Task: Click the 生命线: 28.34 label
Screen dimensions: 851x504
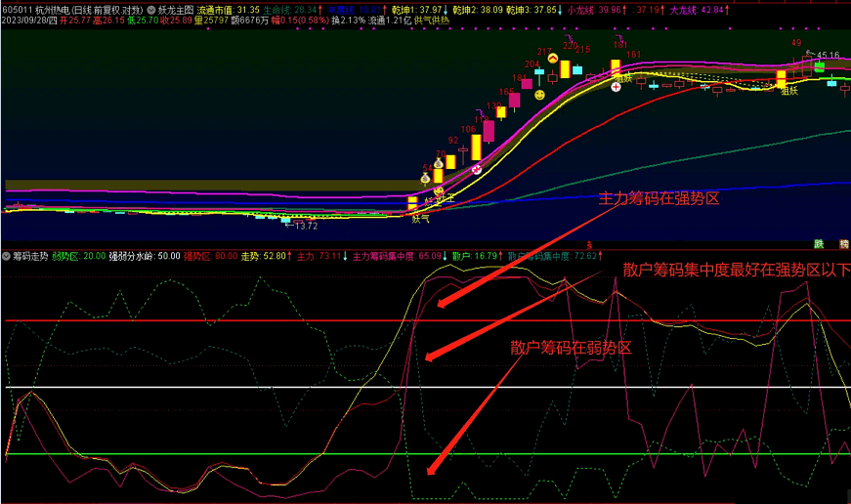Action: tap(292, 11)
